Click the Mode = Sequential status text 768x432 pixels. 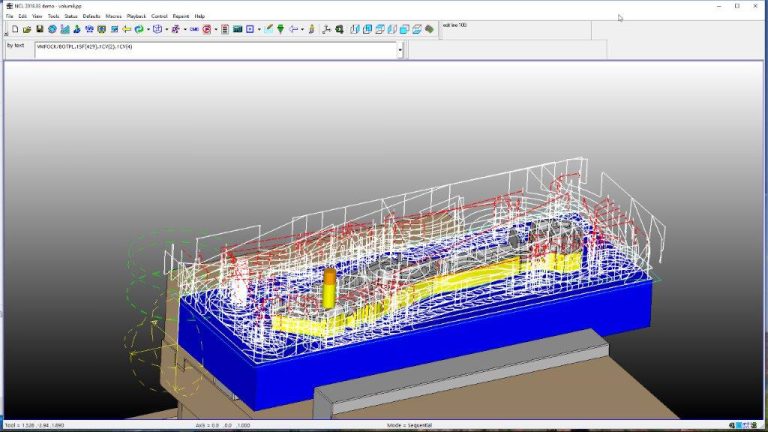409,425
